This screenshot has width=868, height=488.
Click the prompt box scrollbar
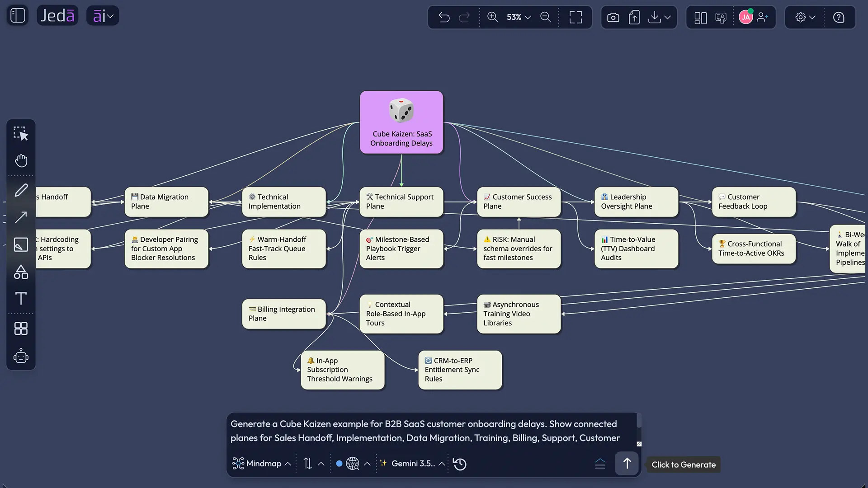639,421
